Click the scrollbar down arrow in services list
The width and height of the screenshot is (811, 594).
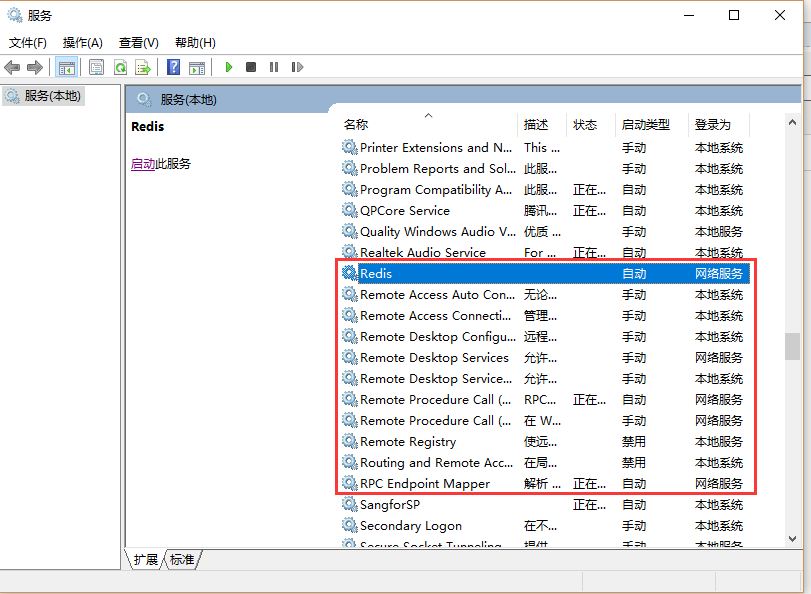tap(792, 539)
